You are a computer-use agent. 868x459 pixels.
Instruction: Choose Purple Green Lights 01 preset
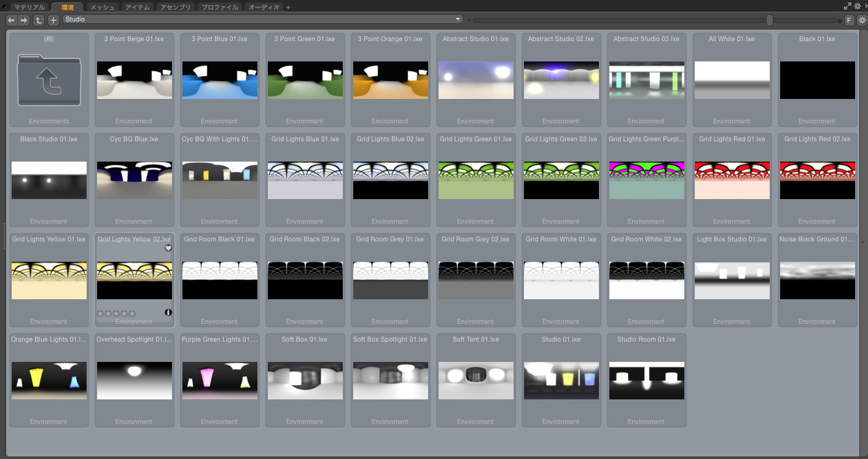click(x=219, y=380)
